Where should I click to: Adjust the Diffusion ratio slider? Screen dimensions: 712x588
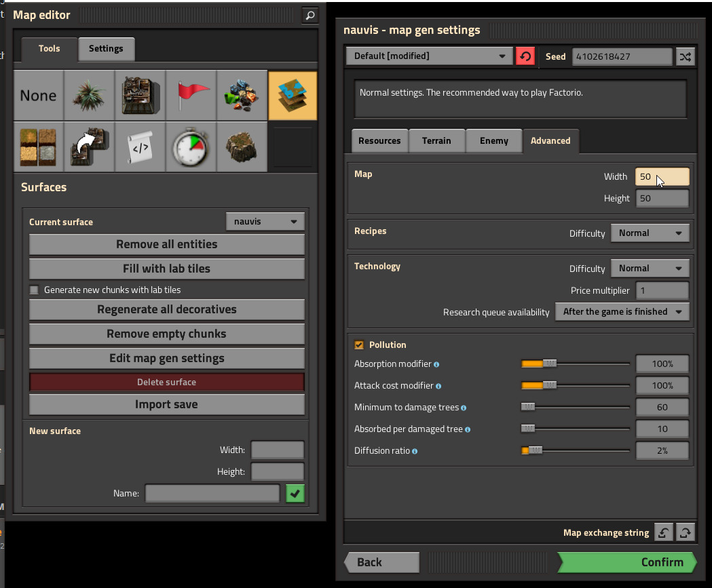(x=576, y=450)
